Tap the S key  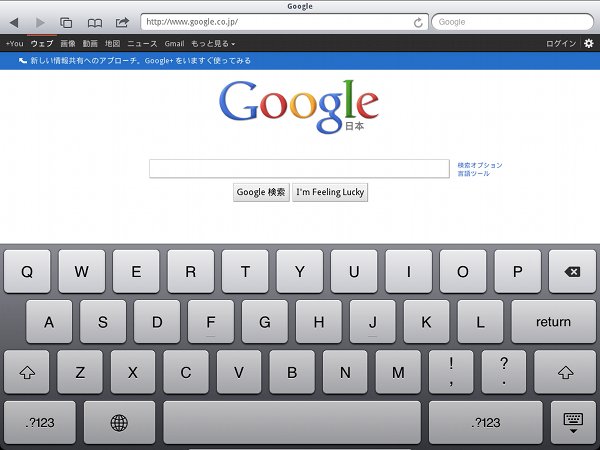[x=103, y=322]
